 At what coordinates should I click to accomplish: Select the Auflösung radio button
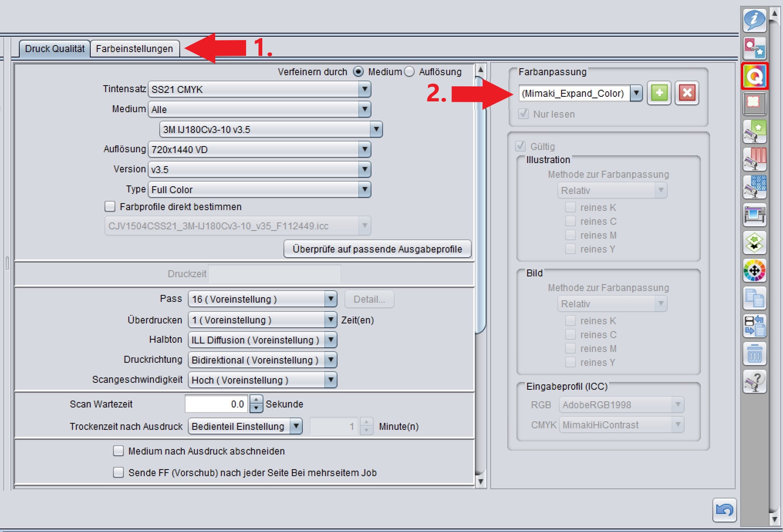pos(410,72)
